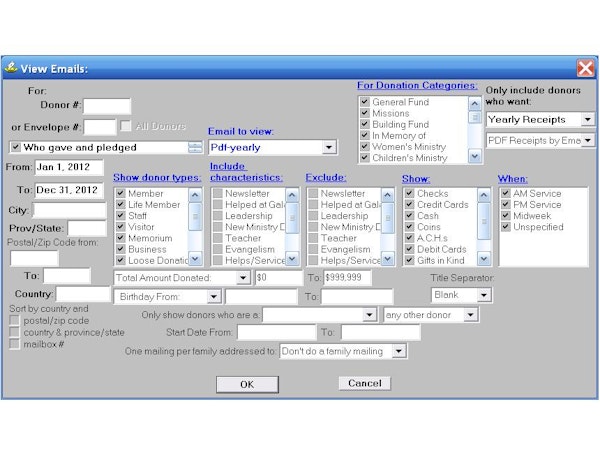Enable Newsletter in Include characteristics

[x=217, y=192]
